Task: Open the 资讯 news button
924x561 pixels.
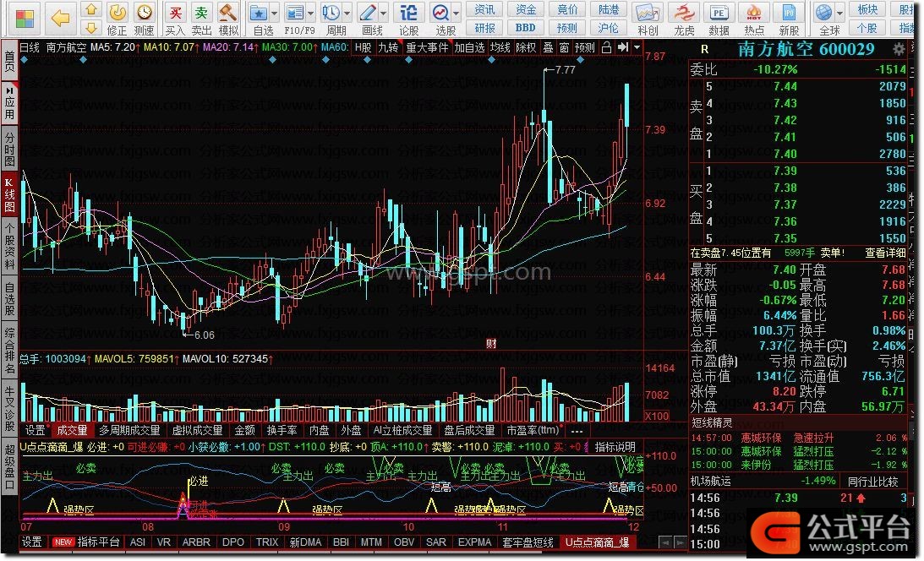Action: [484, 9]
